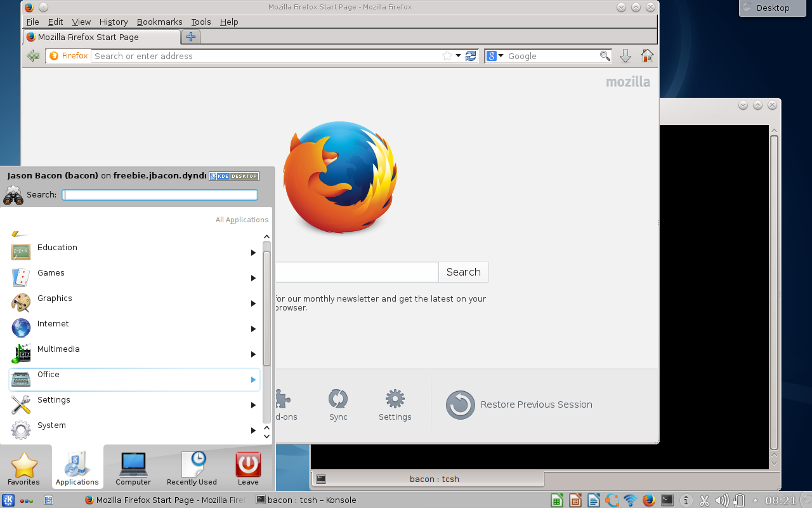The image size is (812, 508).
Task: Launch Firefox from the panel launcher icon
Action: pos(648,500)
